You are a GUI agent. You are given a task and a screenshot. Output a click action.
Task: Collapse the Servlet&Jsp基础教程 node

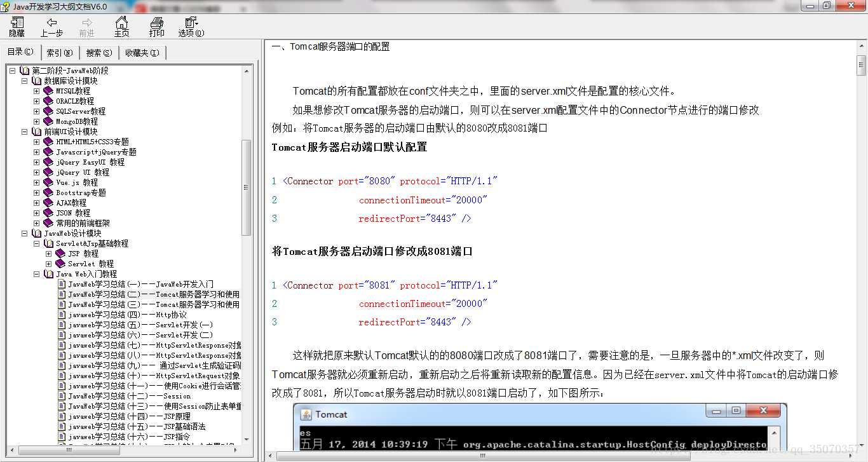pyautogui.click(x=37, y=243)
